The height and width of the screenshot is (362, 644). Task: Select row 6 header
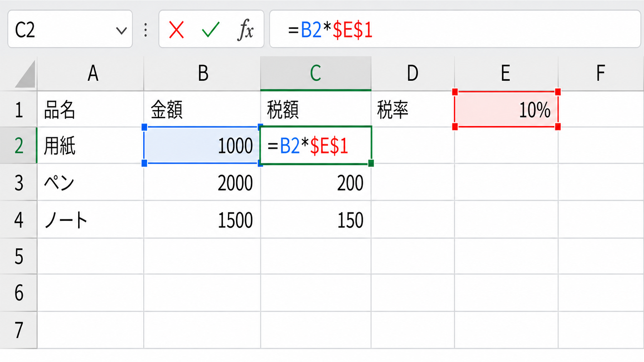pyautogui.click(x=18, y=293)
